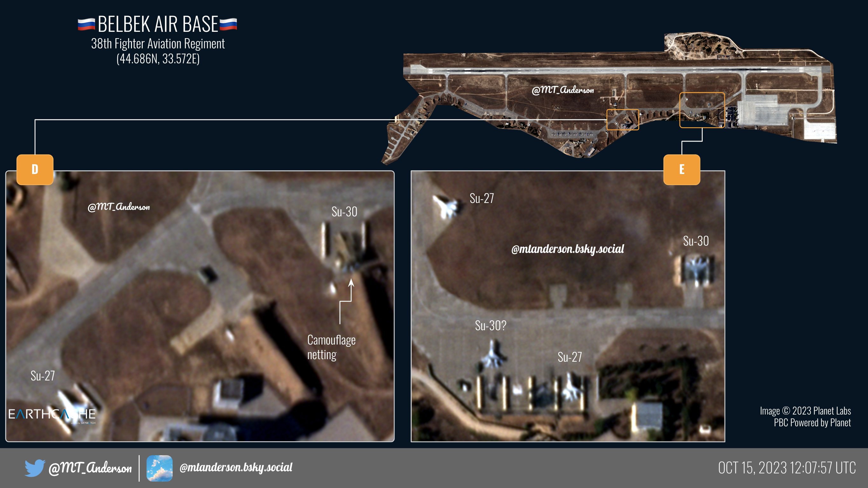Image resolution: width=868 pixels, height=488 pixels.
Task: Click the Bluesky sky icon
Action: click(159, 468)
